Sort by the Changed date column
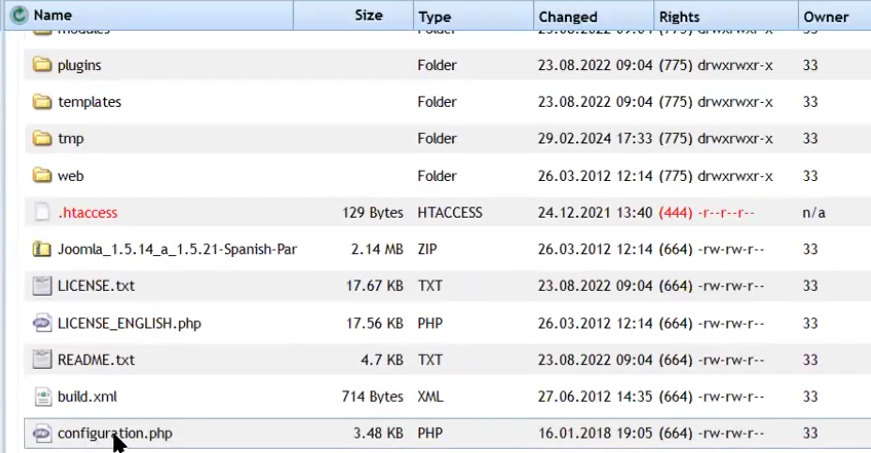Image resolution: width=871 pixels, height=453 pixels. click(x=567, y=17)
